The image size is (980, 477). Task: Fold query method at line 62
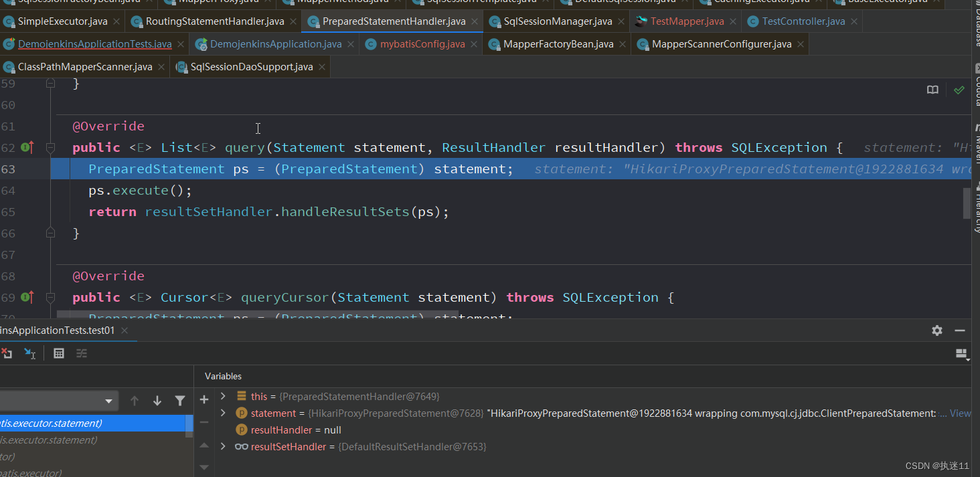[50, 147]
